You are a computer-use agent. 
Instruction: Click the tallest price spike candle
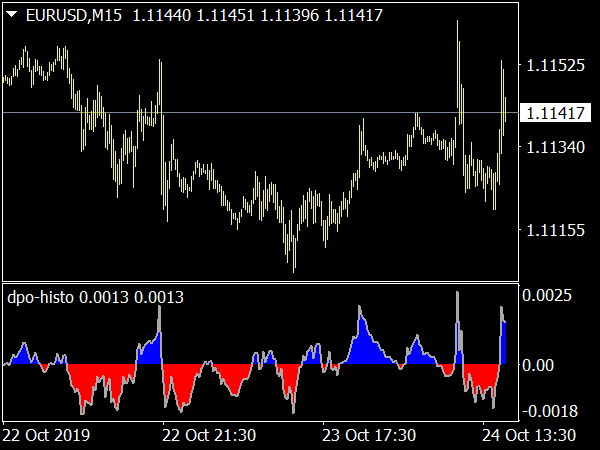point(458,60)
